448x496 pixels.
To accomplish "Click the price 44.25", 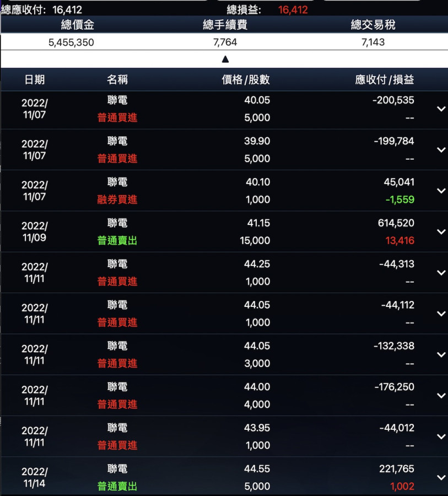I will coord(257,264).
